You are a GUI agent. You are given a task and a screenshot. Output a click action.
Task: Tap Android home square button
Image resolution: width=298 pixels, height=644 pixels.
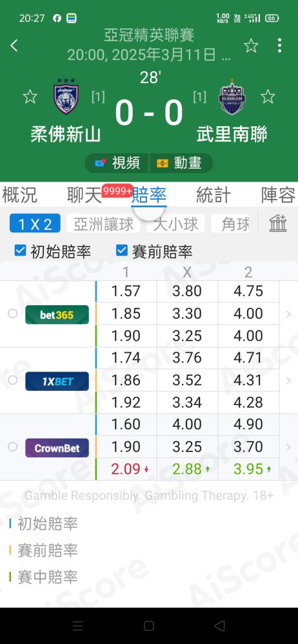[149, 626]
